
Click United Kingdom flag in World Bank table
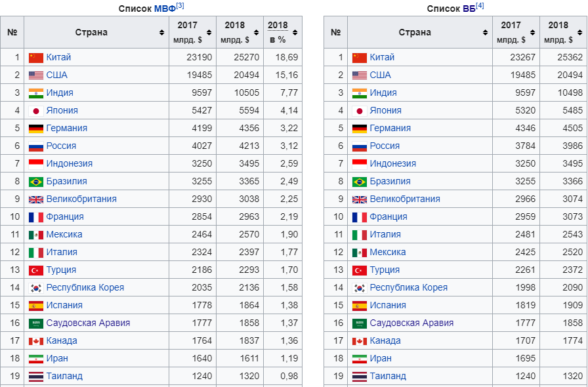click(359, 199)
